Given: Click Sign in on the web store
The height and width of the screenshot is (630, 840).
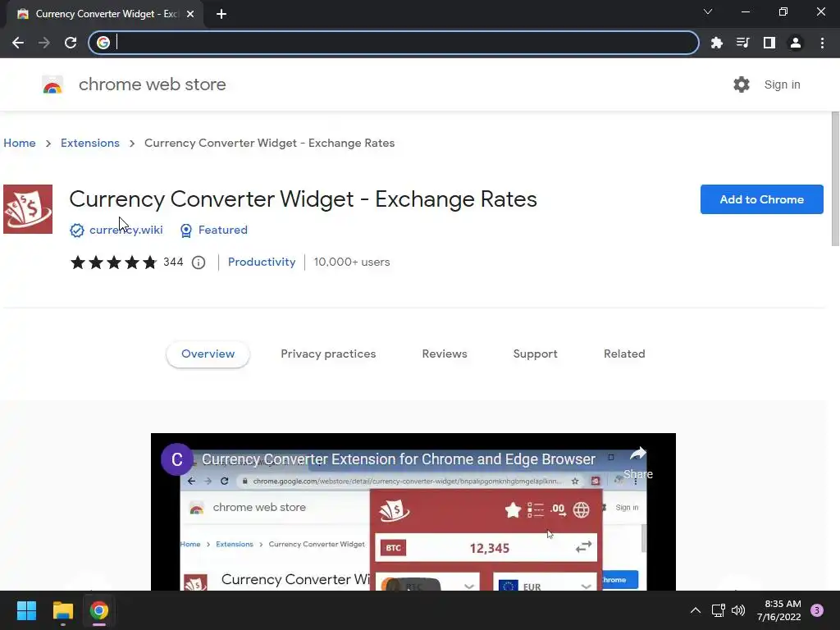Looking at the screenshot, I should 782,84.
